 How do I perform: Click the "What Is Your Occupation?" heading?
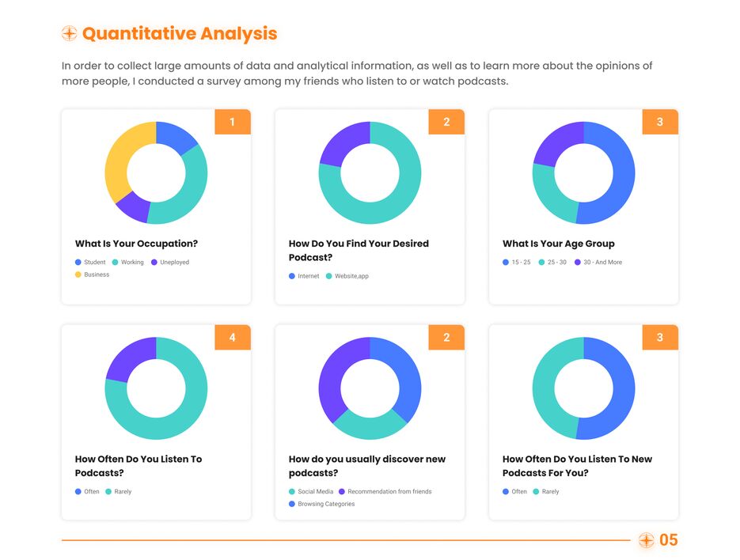[136, 244]
